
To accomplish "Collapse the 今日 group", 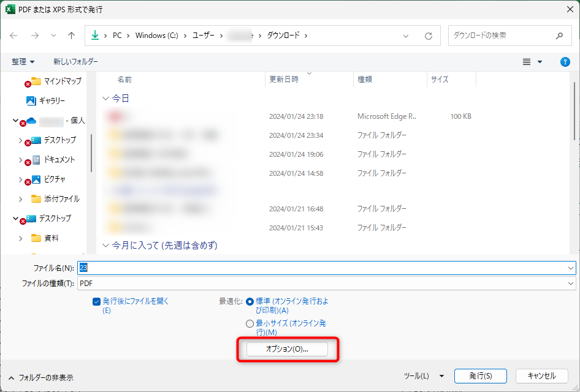I will coord(105,98).
